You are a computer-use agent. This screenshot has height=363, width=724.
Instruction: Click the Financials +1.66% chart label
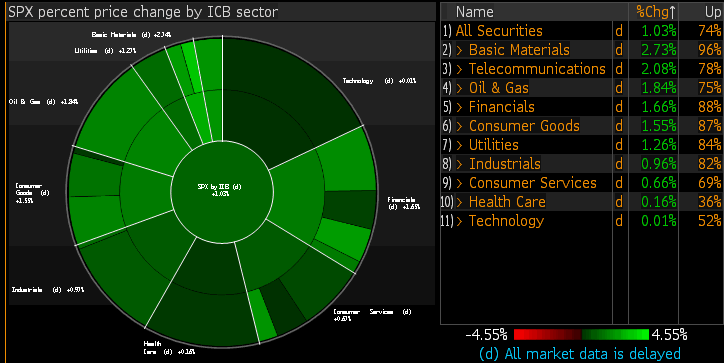coord(404,203)
